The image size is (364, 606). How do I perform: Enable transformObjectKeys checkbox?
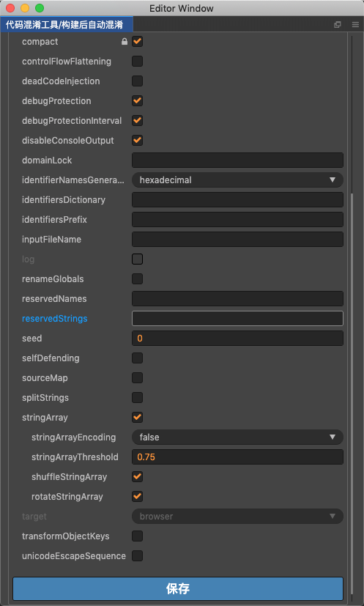tap(137, 536)
